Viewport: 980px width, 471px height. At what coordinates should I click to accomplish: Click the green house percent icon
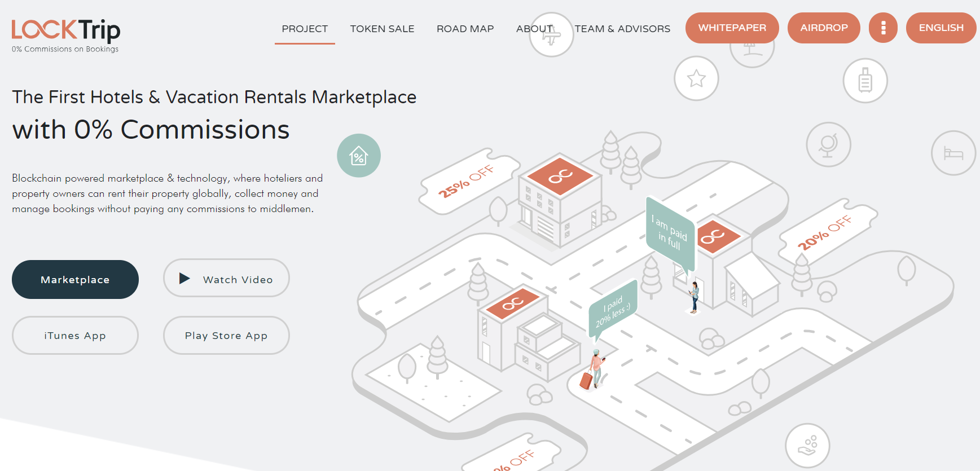[359, 156]
